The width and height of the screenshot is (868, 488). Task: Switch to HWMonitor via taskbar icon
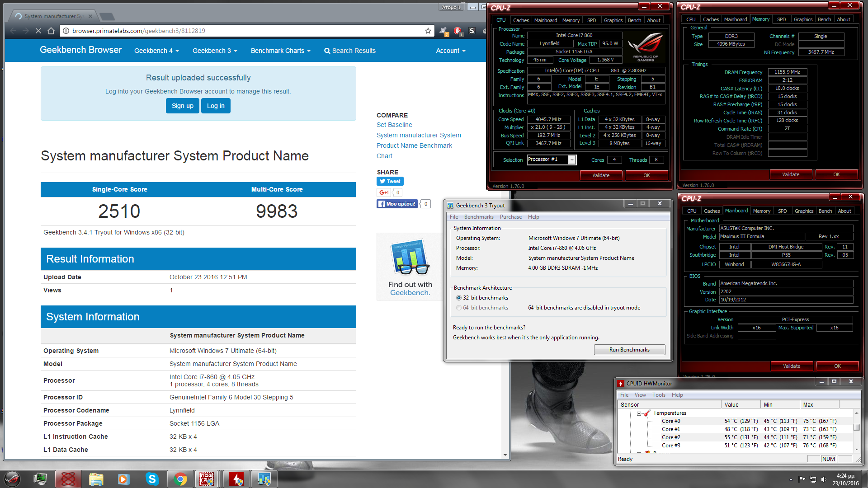coord(236,479)
